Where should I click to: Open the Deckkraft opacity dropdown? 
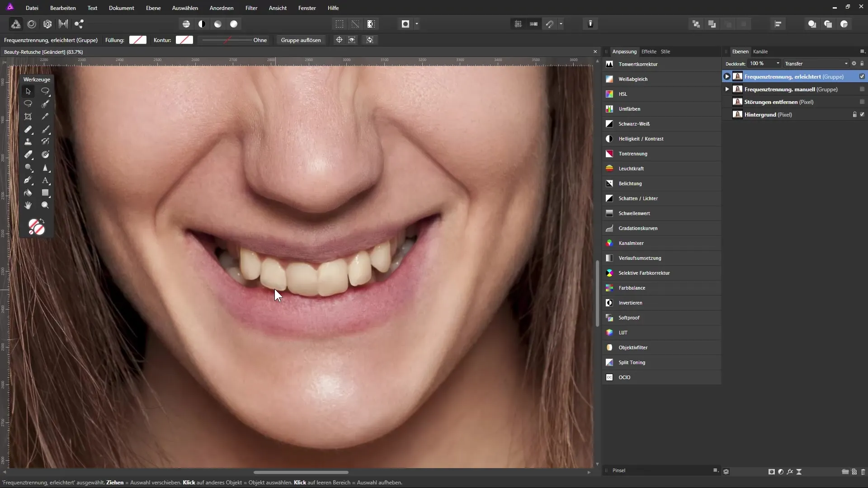point(778,63)
